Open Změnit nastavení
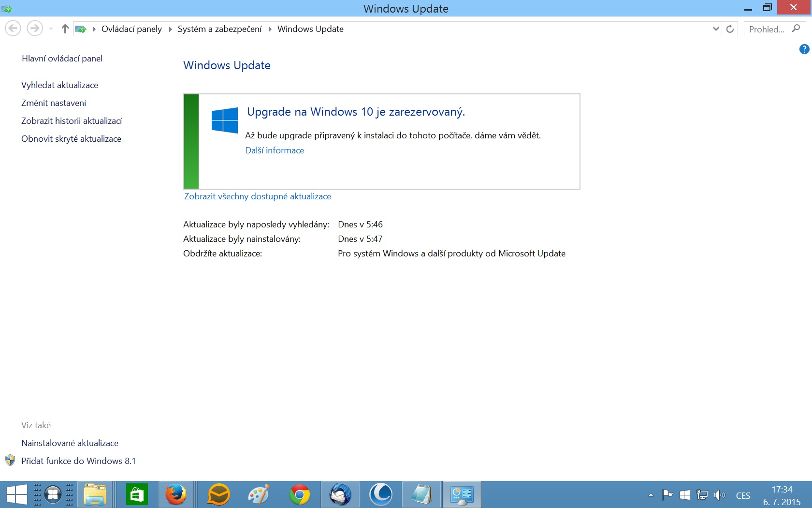 click(x=54, y=103)
